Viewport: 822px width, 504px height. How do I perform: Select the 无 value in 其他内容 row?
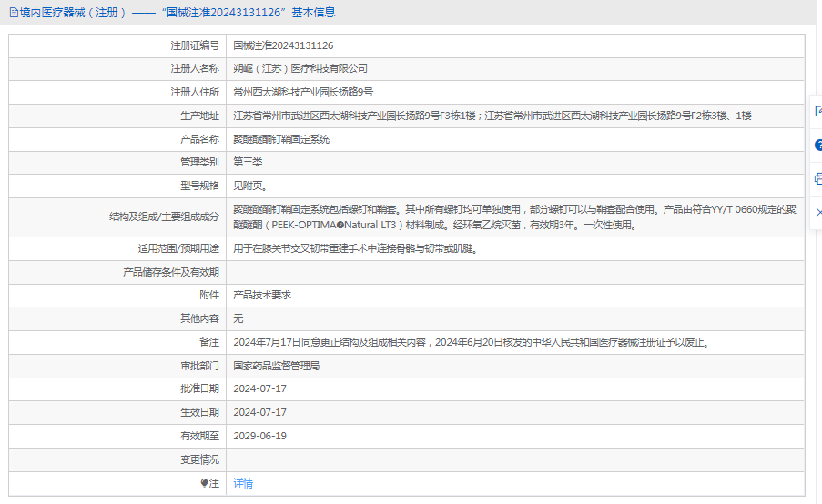pos(238,318)
